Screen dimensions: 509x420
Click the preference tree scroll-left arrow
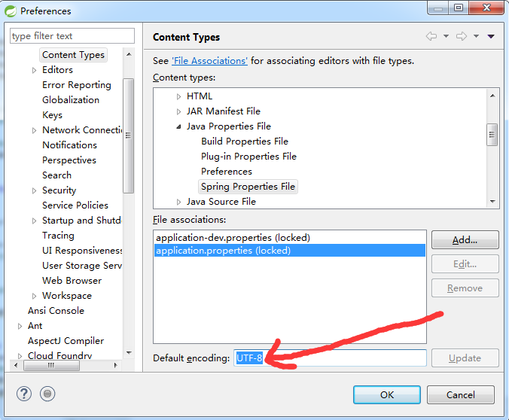pyautogui.click(x=16, y=366)
